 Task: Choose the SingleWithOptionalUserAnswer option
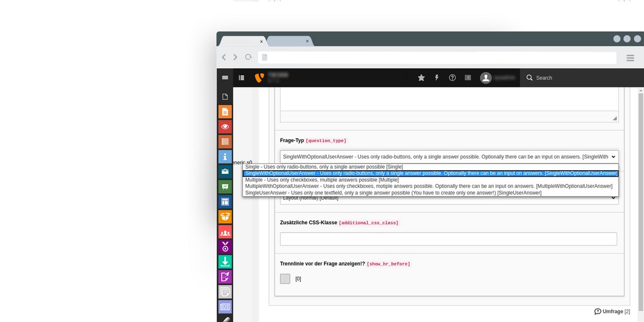point(430,173)
